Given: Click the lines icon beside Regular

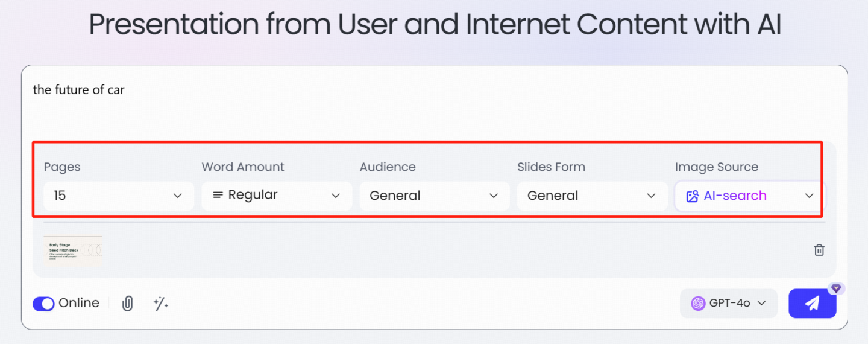Looking at the screenshot, I should 218,195.
